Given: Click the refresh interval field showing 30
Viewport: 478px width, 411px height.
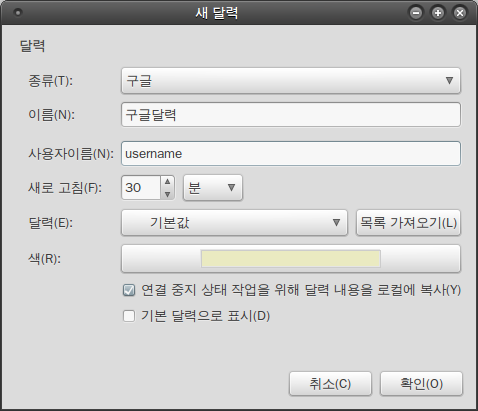Looking at the screenshot, I should pyautogui.click(x=141, y=188).
